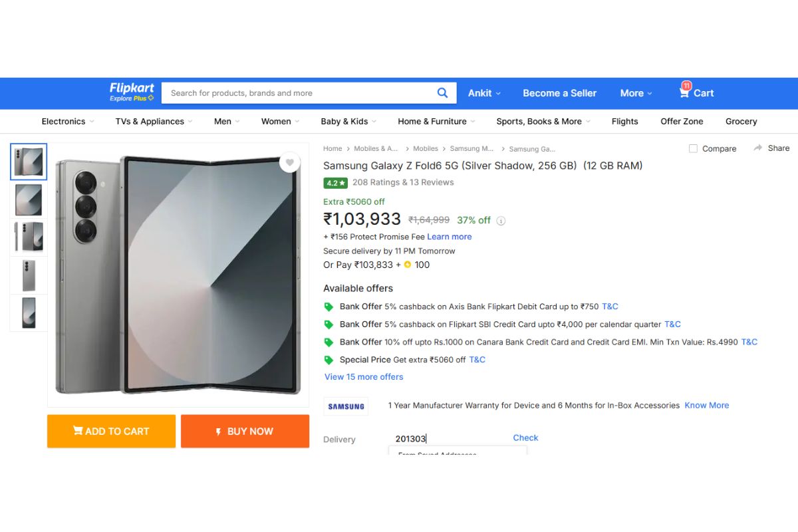The height and width of the screenshot is (532, 798).
Task: Expand the More dropdown in the header
Action: point(635,92)
